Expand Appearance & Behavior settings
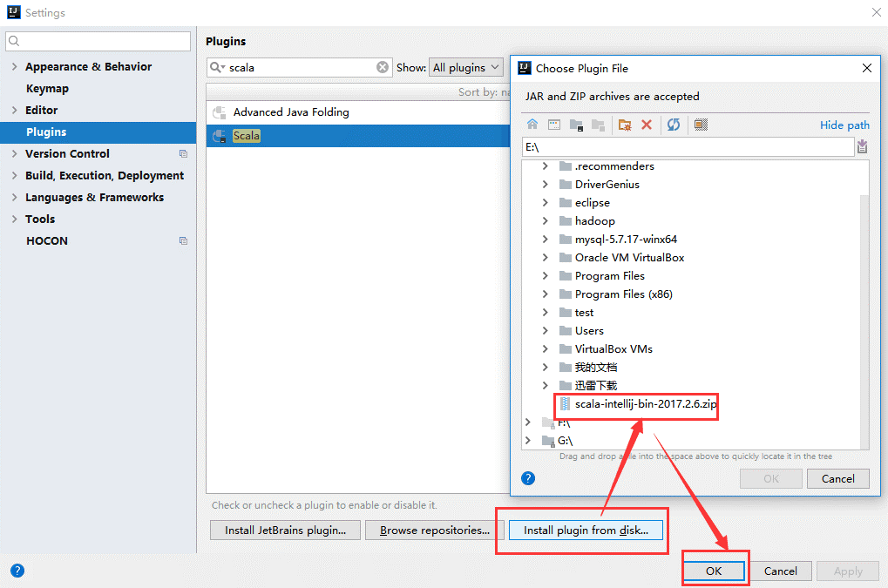 pos(14,67)
